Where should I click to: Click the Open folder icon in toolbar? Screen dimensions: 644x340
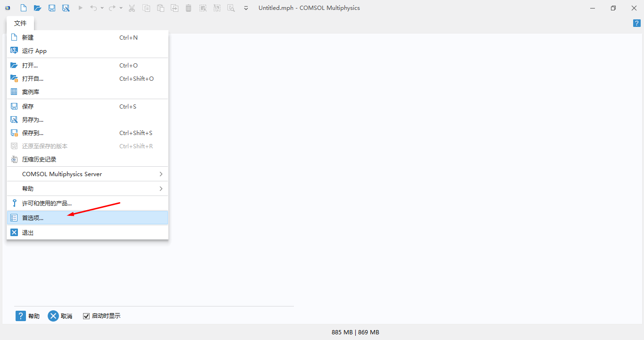[37, 8]
